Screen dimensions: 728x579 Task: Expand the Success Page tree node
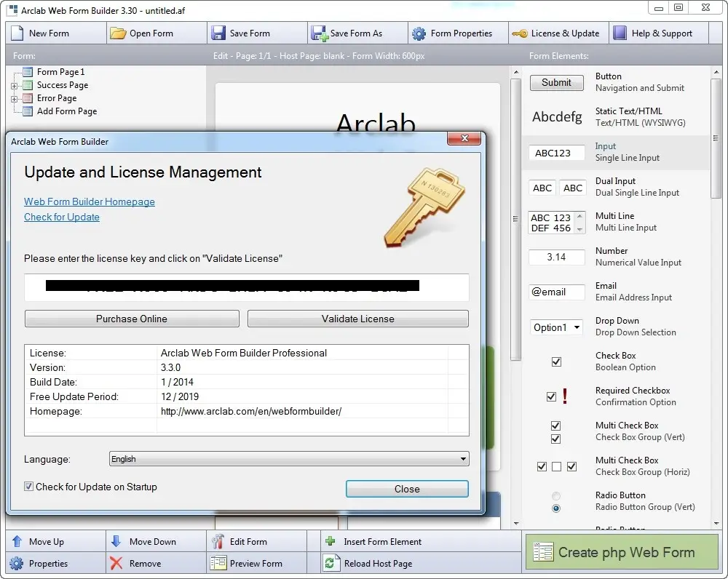click(x=15, y=86)
